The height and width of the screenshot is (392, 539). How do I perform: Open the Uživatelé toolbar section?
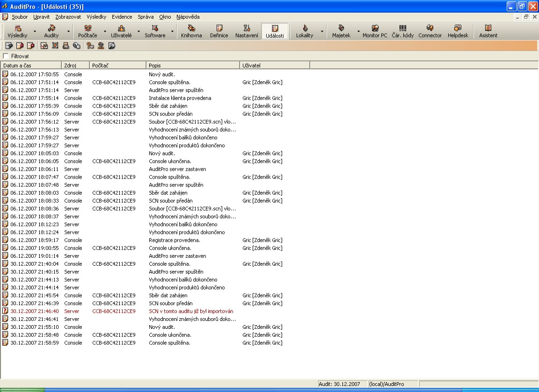(x=121, y=31)
